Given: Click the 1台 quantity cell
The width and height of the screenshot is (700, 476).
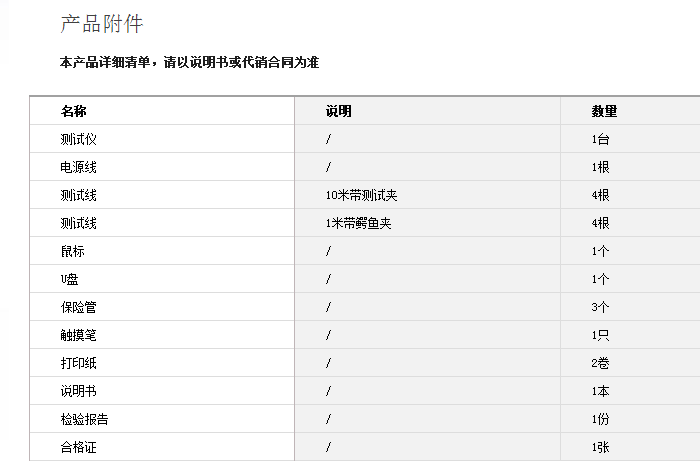Looking at the screenshot, I should click(x=600, y=139).
